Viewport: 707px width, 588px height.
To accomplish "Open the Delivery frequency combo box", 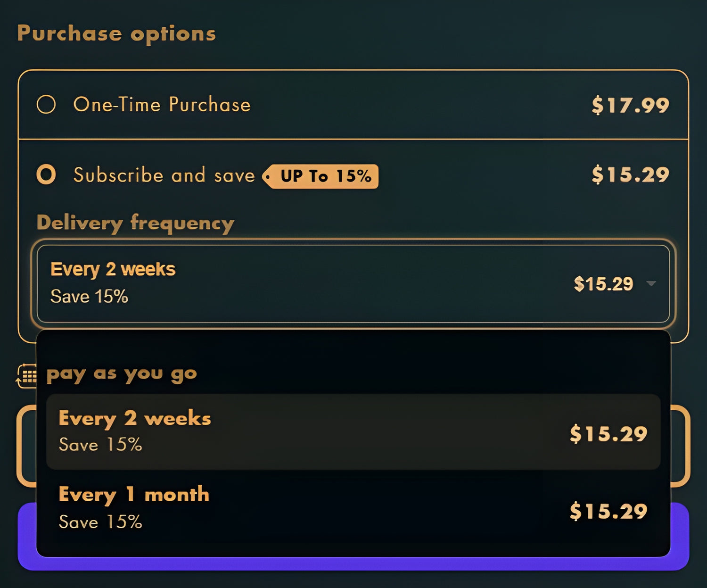I will coord(353,283).
